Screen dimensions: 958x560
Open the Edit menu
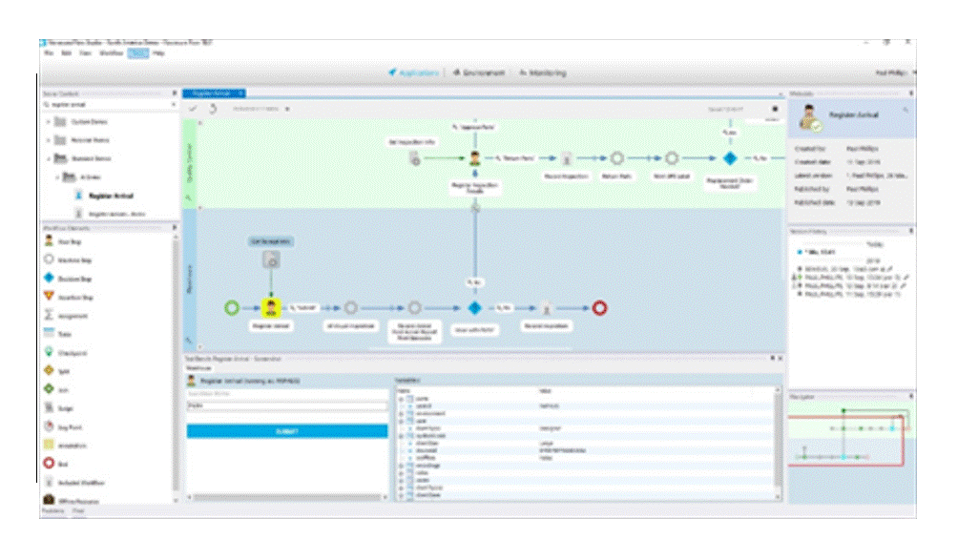click(x=66, y=53)
